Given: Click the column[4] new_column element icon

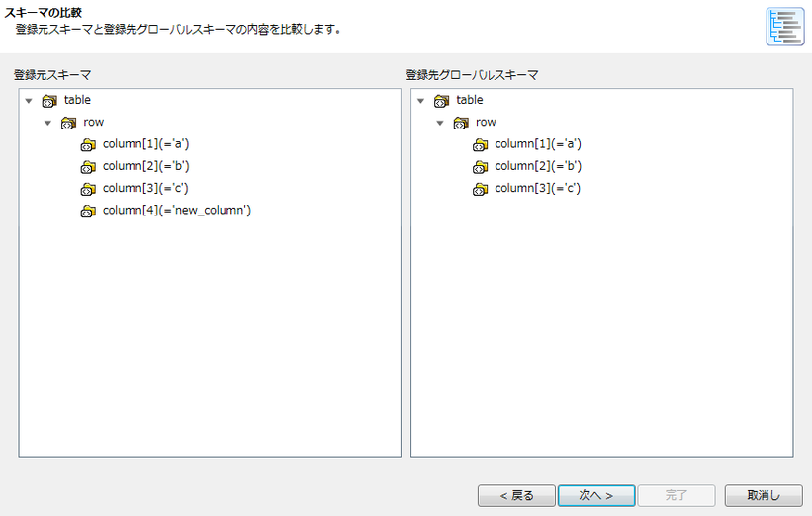Looking at the screenshot, I should pos(88,211).
